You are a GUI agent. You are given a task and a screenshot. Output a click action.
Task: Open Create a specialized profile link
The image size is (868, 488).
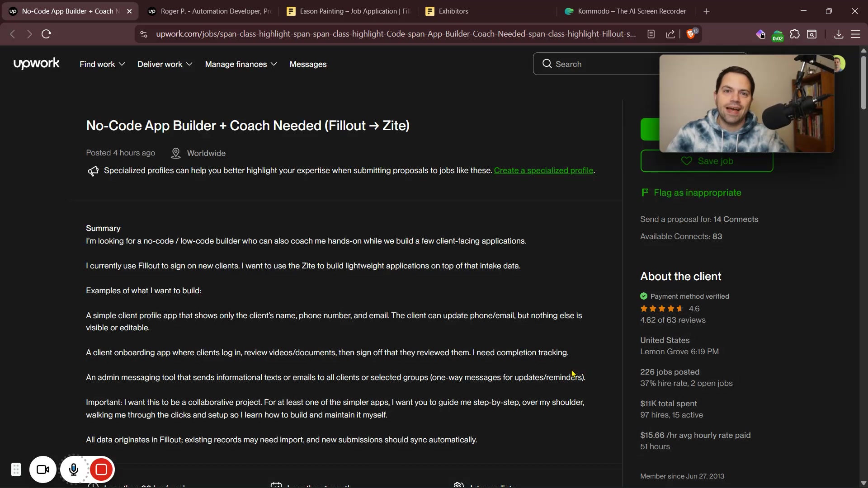pyautogui.click(x=543, y=170)
